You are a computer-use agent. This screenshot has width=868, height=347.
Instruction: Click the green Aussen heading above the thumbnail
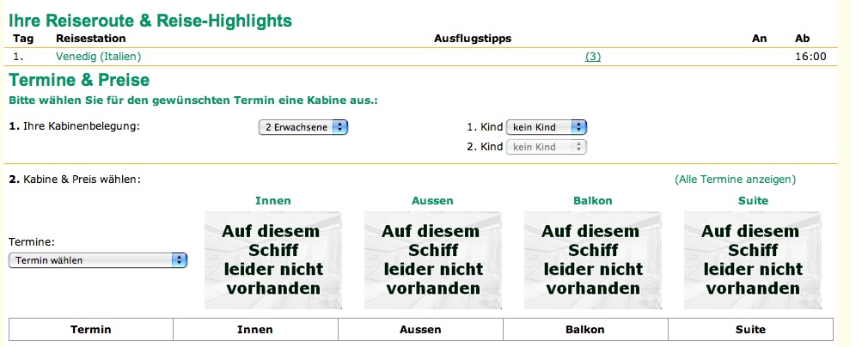pos(432,201)
